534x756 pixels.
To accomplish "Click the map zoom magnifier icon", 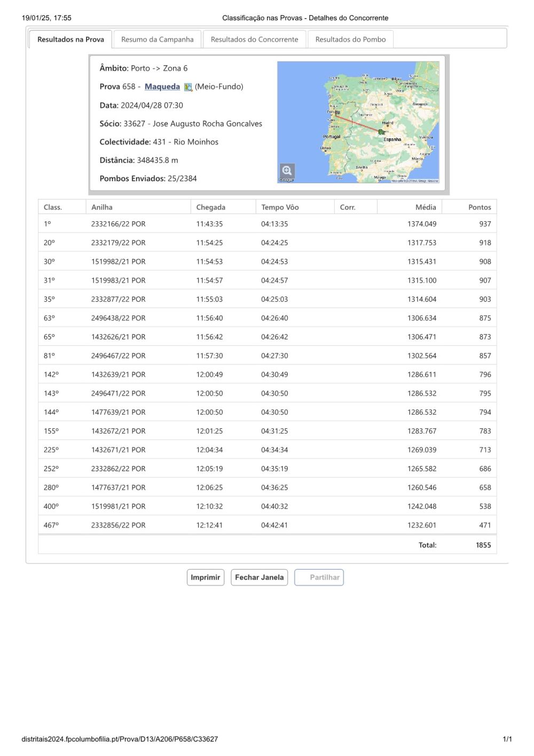I will [287, 171].
